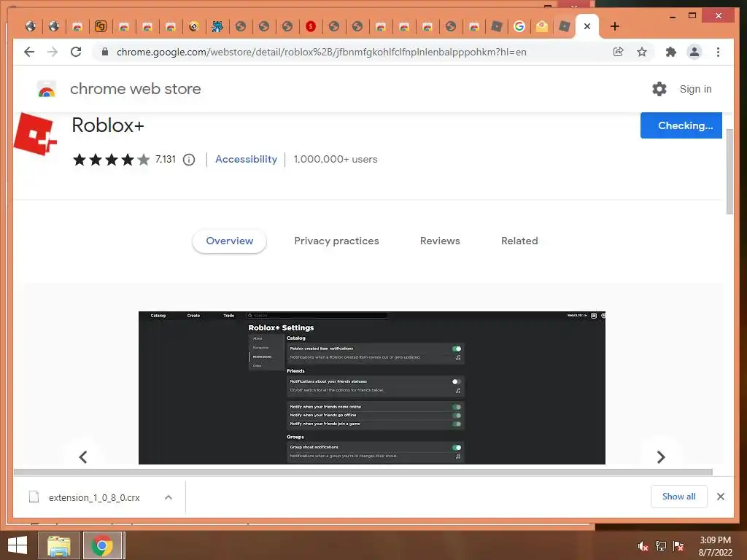Bookmark this page with the star icon
Image resolution: width=747 pixels, height=560 pixels.
click(642, 52)
